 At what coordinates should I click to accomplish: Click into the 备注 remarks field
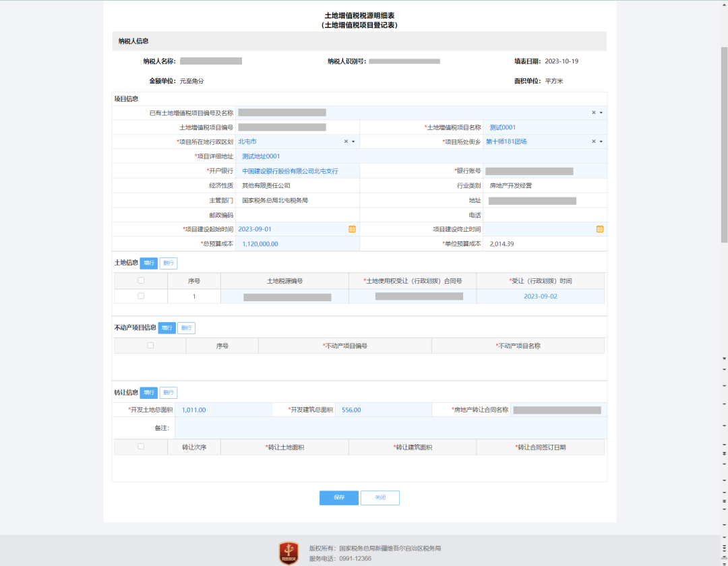(390, 428)
